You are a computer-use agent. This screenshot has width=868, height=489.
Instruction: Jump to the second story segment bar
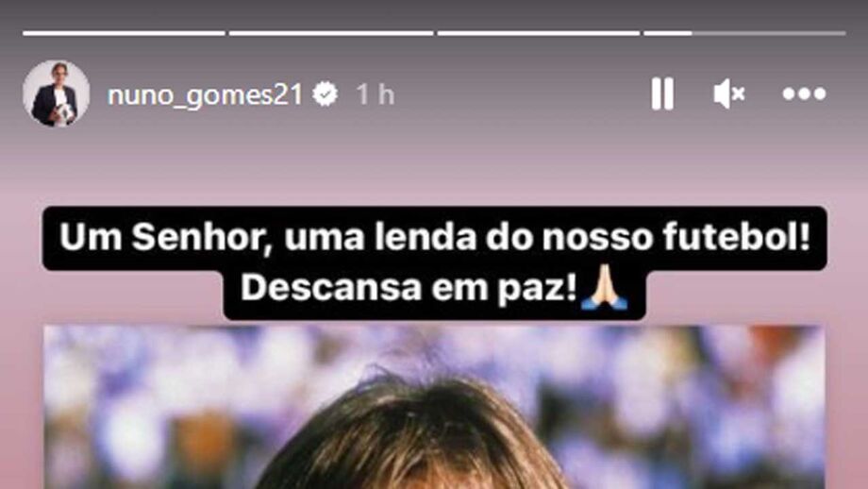pyautogui.click(x=331, y=33)
